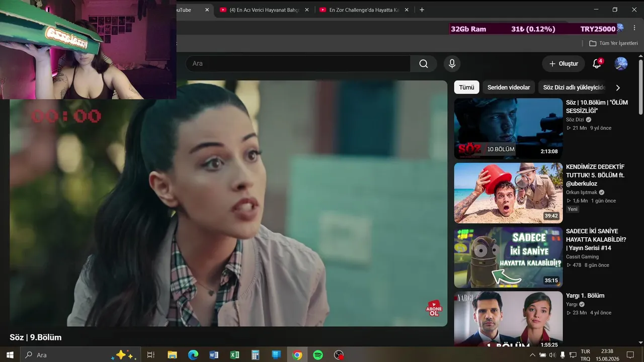Open video title Söz | 10.Bölüm ÖLÜM SESSİZLİĞİ

pos(597,107)
